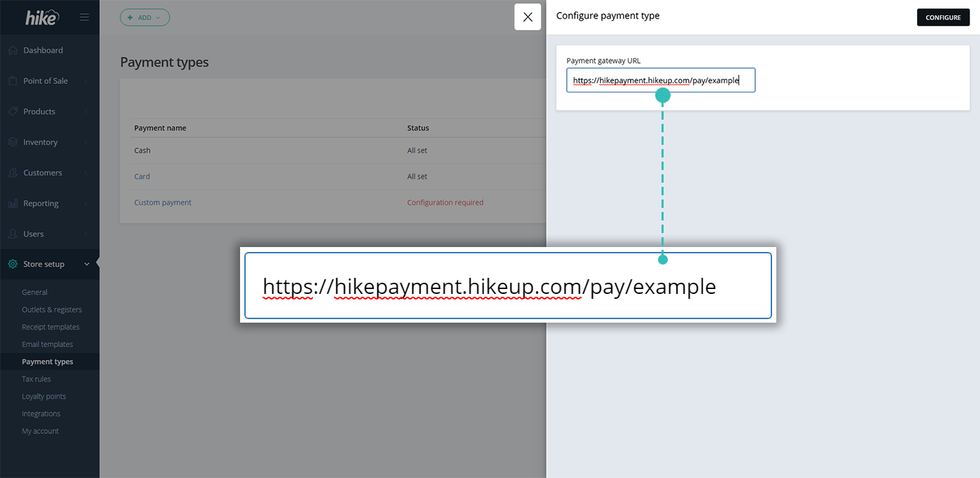Image resolution: width=980 pixels, height=478 pixels.
Task: Click Payment name column header
Action: click(160, 128)
